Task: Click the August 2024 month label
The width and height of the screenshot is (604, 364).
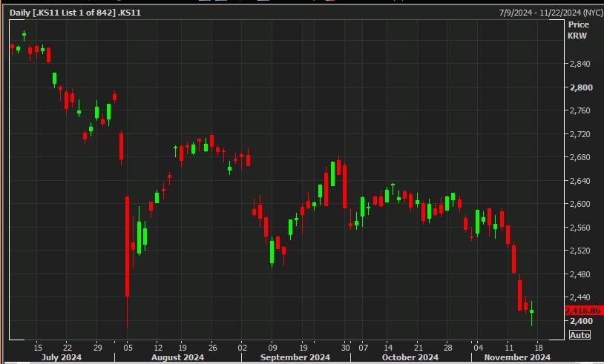Action: point(177,357)
